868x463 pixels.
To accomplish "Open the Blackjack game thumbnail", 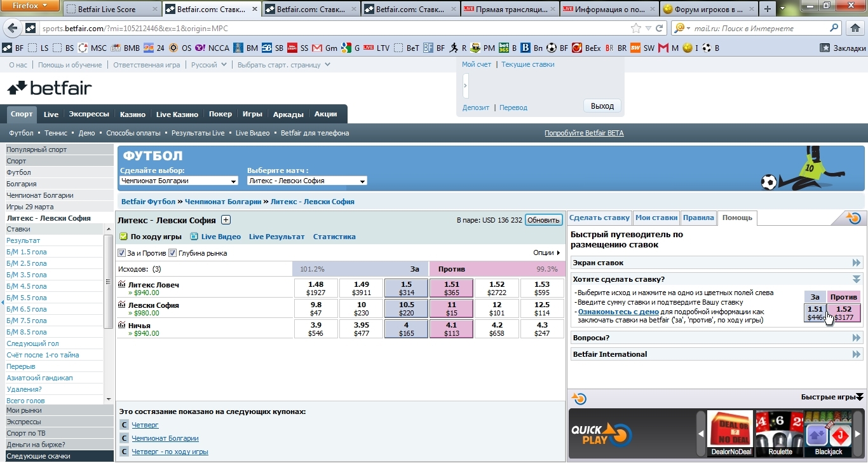I will click(x=828, y=434).
